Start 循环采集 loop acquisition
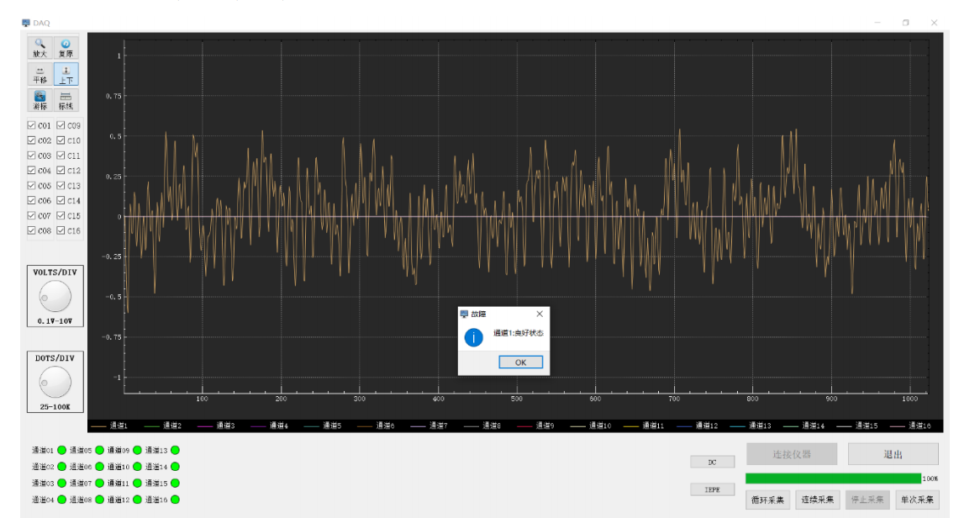The image size is (980, 518). 767,499
